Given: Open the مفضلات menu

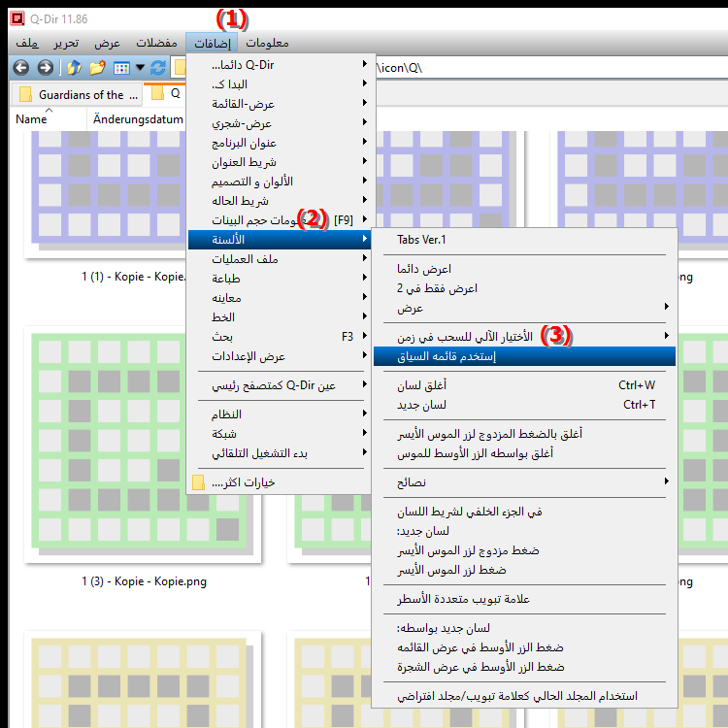Looking at the screenshot, I should (156, 43).
